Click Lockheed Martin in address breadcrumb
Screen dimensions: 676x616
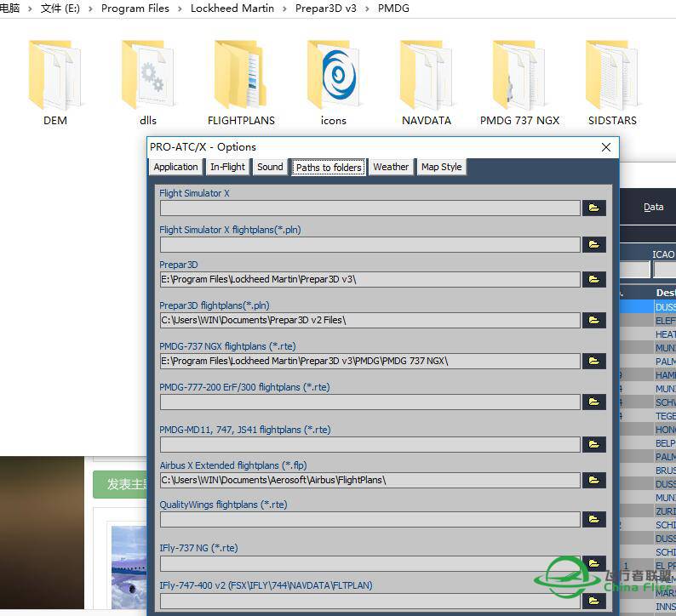pyautogui.click(x=232, y=9)
